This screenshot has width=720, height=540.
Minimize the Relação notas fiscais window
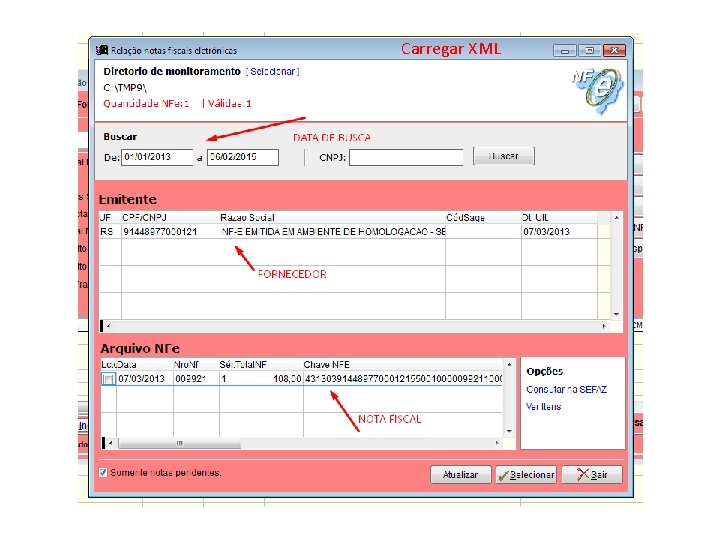pos(565,51)
